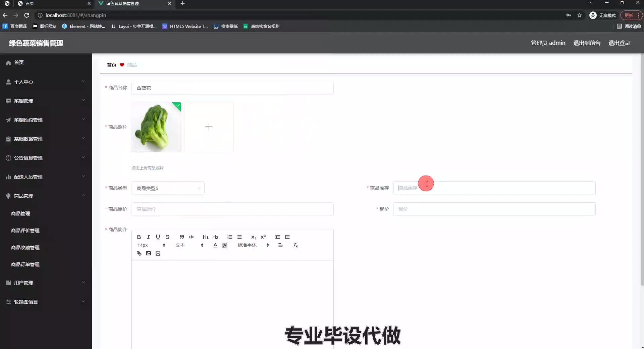Viewport: 644px width, 349px height.
Task: Select the 商品收藏管理 submenu item
Action: click(46, 247)
